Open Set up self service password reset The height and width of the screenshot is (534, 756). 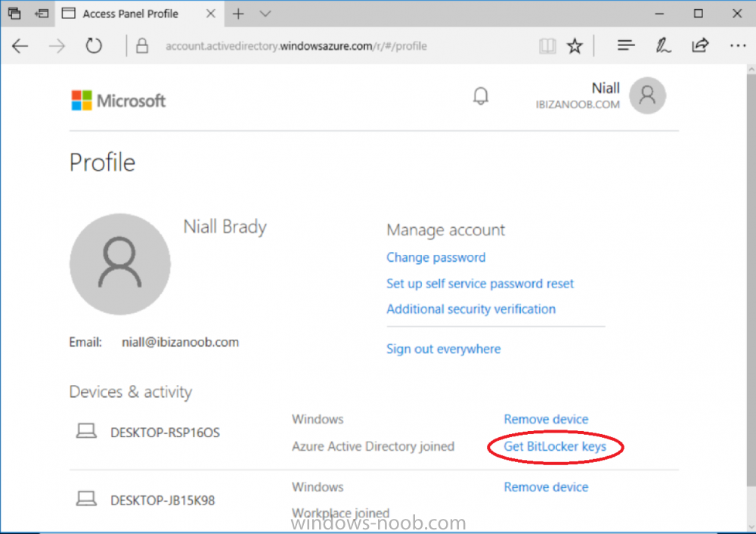pyautogui.click(x=480, y=283)
